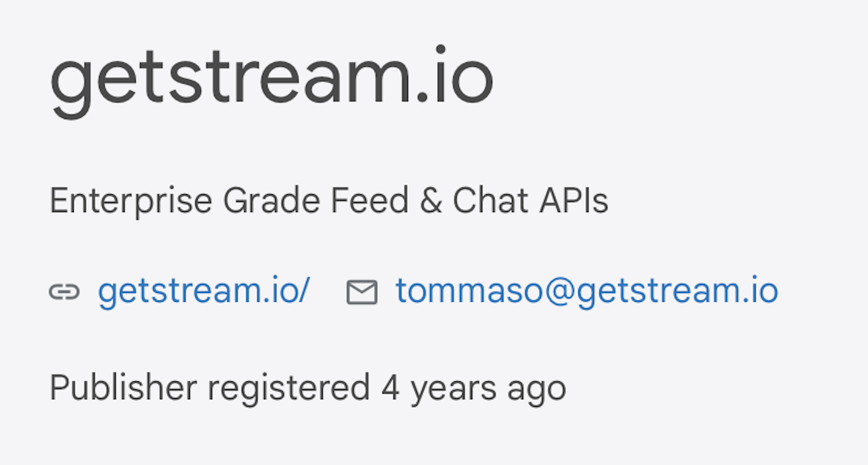This screenshot has height=465, width=868.
Task: Click the word Enterprise in the description
Action: pyautogui.click(x=131, y=201)
